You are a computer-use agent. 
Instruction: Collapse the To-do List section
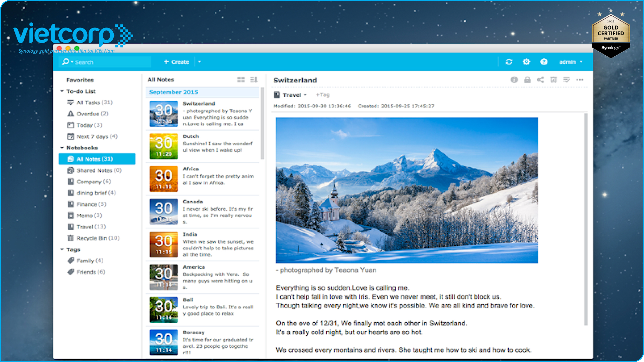62,91
